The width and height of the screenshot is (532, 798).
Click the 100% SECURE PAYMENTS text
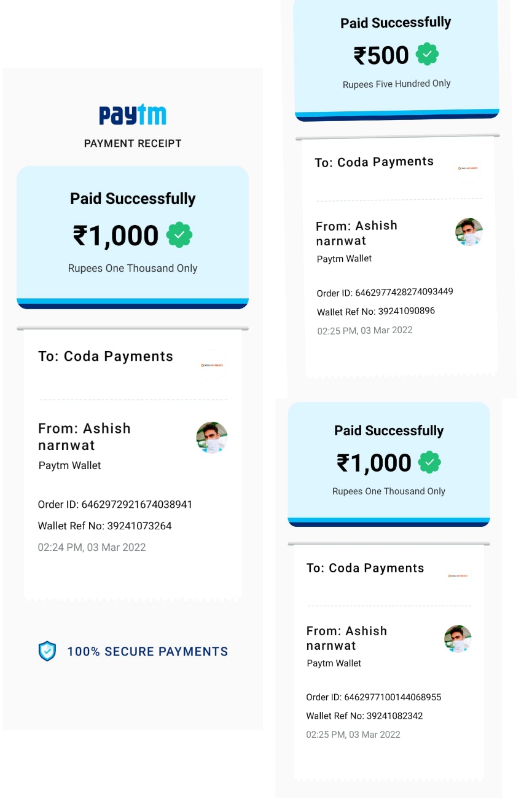(147, 652)
